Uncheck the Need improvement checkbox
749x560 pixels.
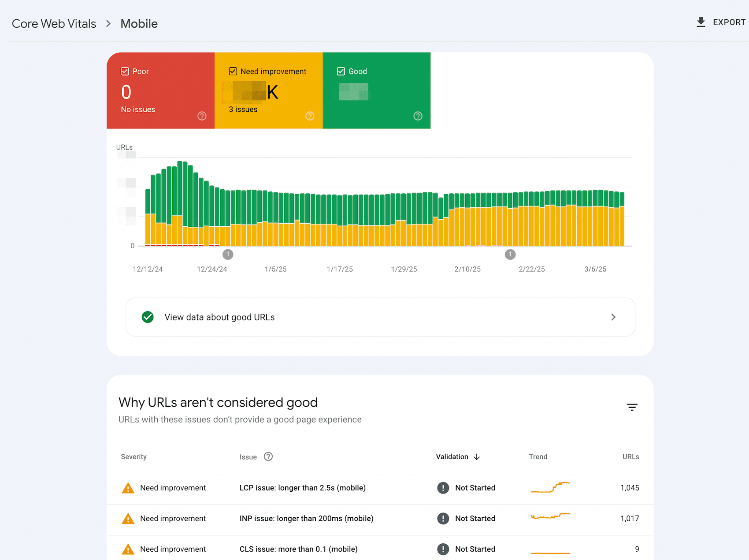click(233, 71)
